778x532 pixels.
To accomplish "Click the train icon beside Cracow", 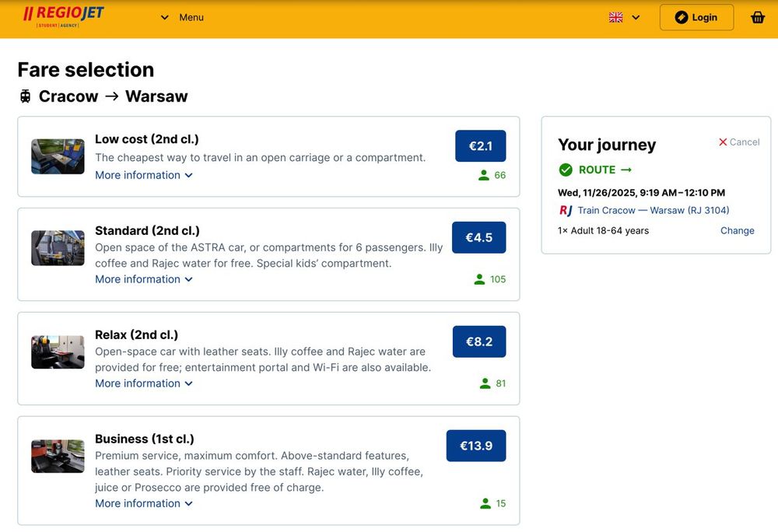I will [26, 96].
